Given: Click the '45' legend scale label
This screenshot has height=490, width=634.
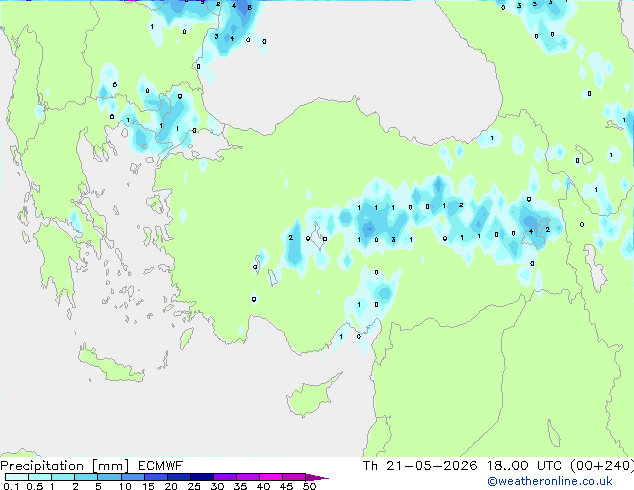Looking at the screenshot, I should [286, 486].
